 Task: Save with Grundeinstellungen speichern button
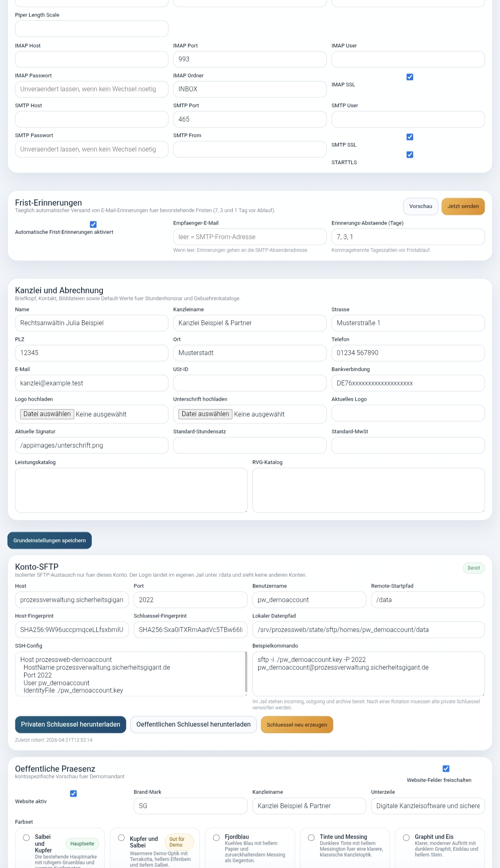tap(50, 540)
